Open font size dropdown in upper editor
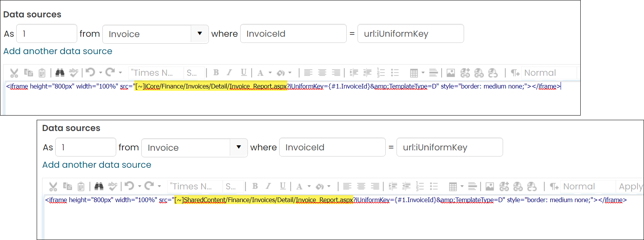This screenshot has height=240, width=644. tap(195, 73)
